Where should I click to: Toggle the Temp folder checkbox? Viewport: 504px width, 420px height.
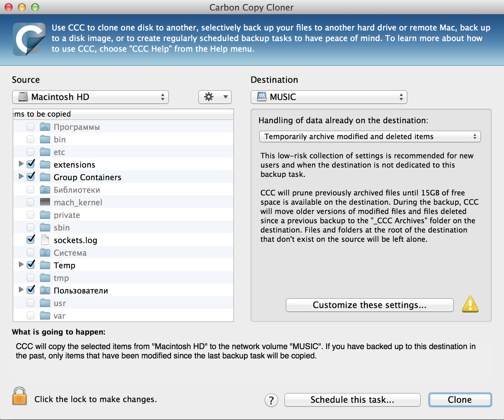pos(31,265)
